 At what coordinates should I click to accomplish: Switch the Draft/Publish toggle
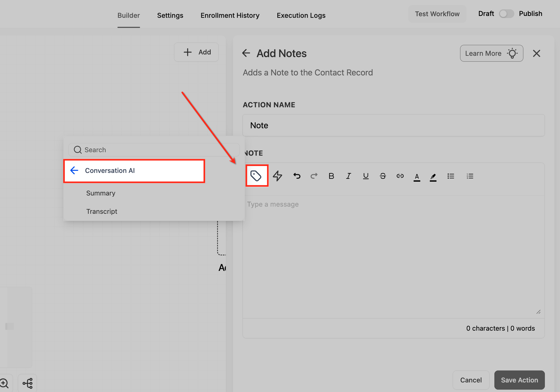point(506,14)
